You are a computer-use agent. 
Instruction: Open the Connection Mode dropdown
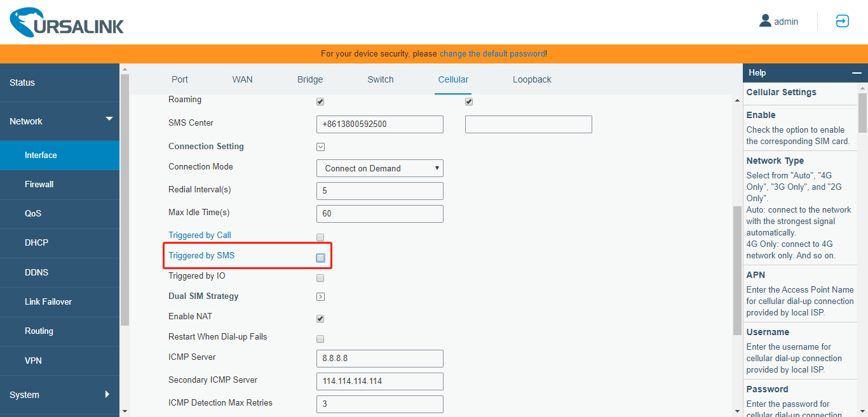379,168
